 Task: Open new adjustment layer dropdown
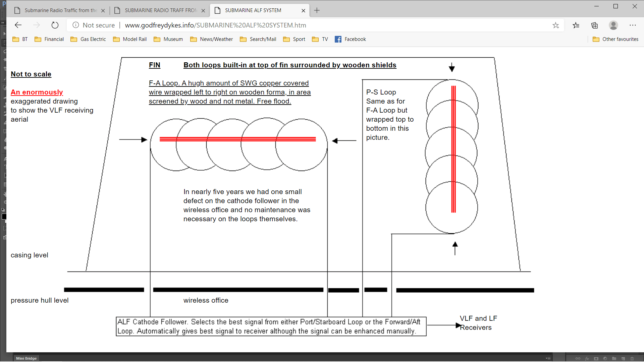605,358
